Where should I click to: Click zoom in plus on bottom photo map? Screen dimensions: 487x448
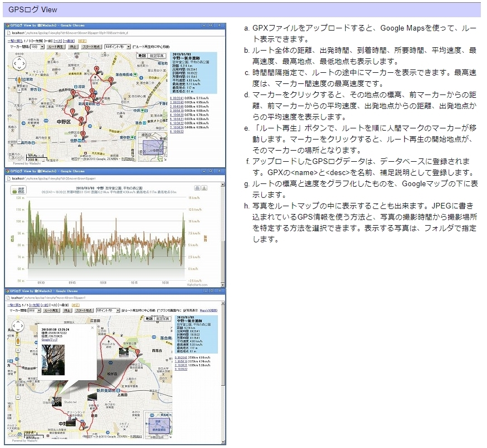(x=18, y=350)
